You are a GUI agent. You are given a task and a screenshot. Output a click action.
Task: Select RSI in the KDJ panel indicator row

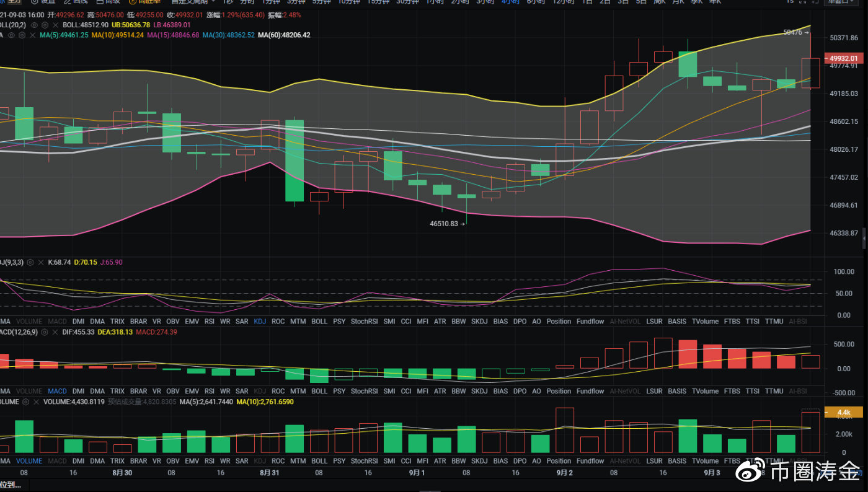[x=209, y=322]
